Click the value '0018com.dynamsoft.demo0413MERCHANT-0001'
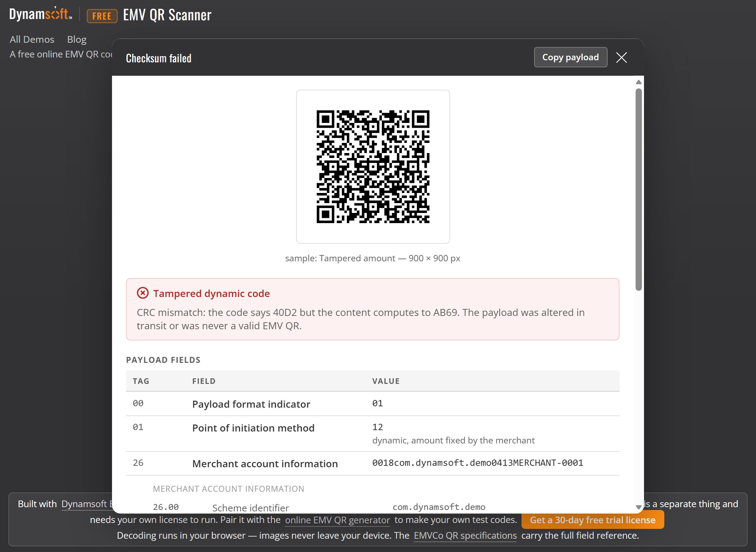 (477, 463)
